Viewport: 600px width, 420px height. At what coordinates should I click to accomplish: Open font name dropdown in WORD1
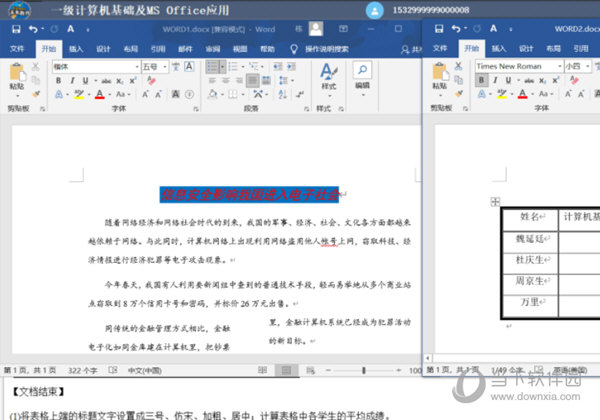click(x=137, y=67)
